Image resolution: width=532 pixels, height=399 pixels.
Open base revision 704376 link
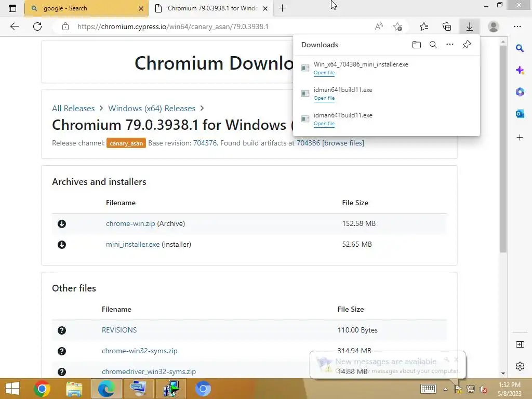(205, 143)
